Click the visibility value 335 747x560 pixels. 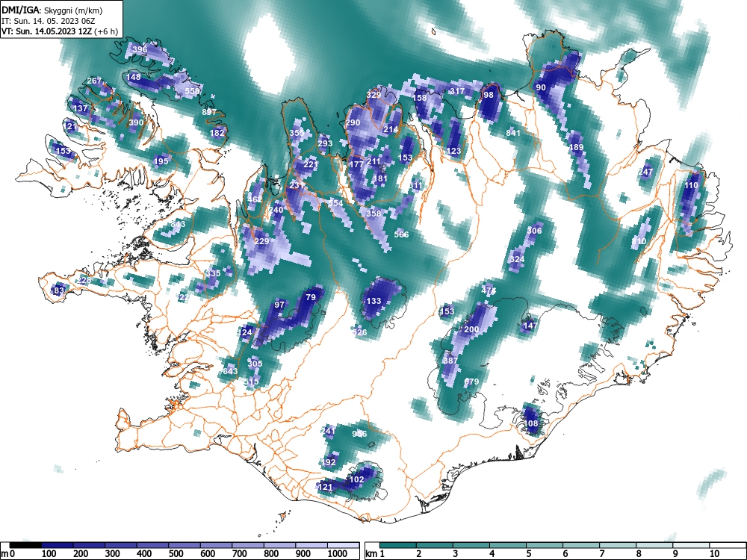click(214, 273)
